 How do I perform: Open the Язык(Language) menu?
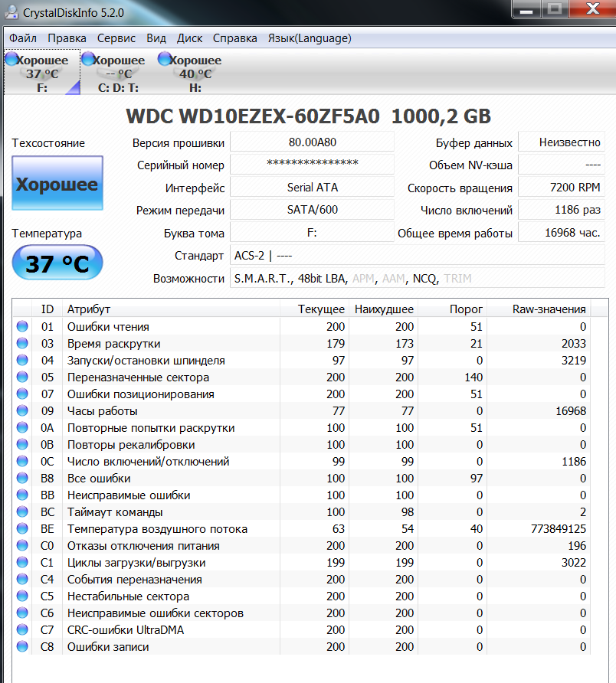[x=310, y=38]
